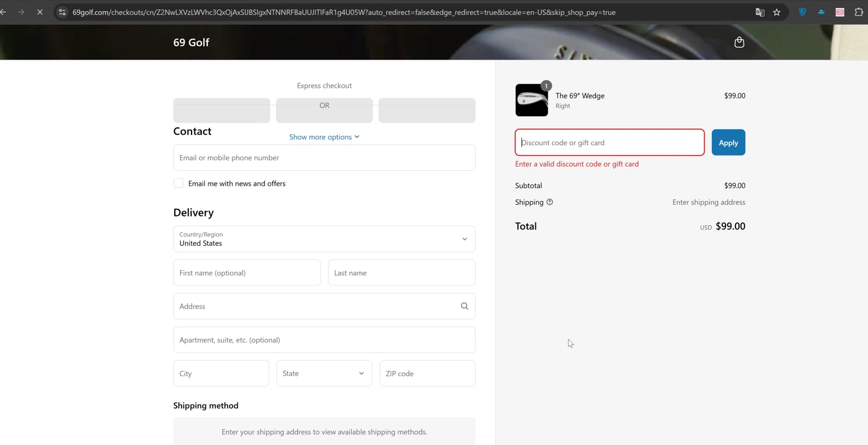
Task: Open the shopping bag cart icon
Action: (x=739, y=42)
